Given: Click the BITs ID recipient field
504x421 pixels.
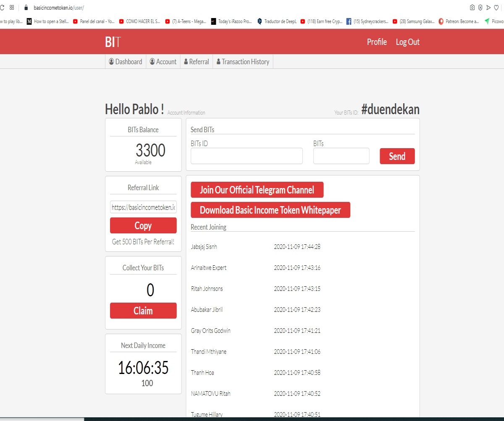Looking at the screenshot, I should 247,156.
